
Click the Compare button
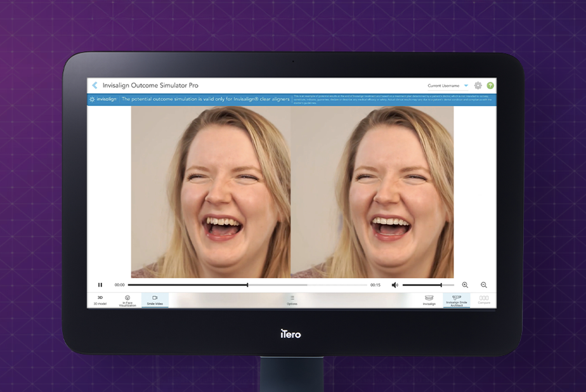(484, 300)
